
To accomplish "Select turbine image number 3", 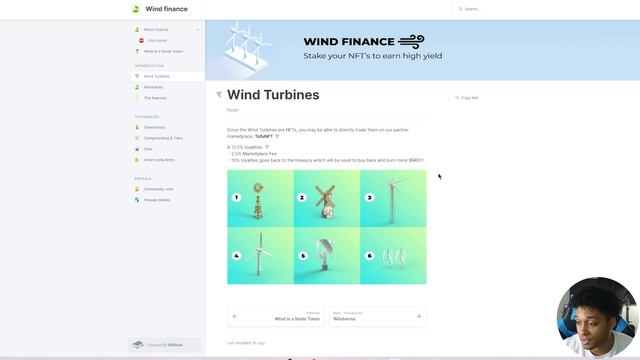I will [x=393, y=198].
